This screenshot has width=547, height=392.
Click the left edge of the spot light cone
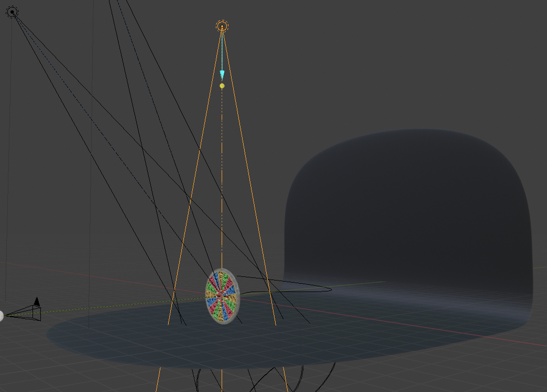pyautogui.click(x=181, y=262)
